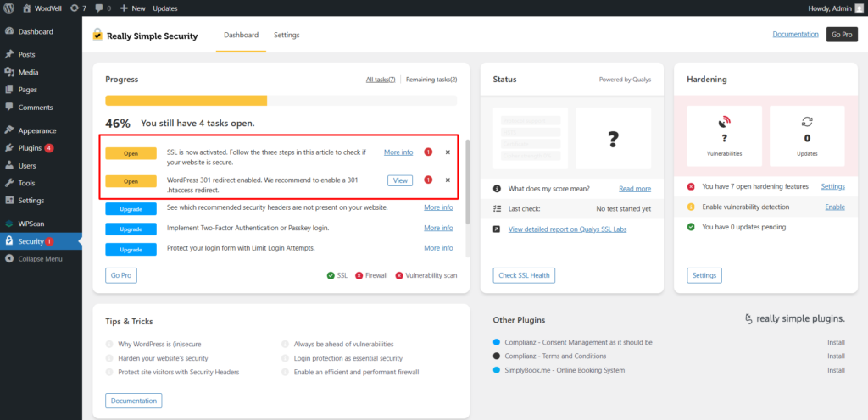Open the Documentation link in the header
The height and width of the screenshot is (420, 868).
(x=795, y=34)
